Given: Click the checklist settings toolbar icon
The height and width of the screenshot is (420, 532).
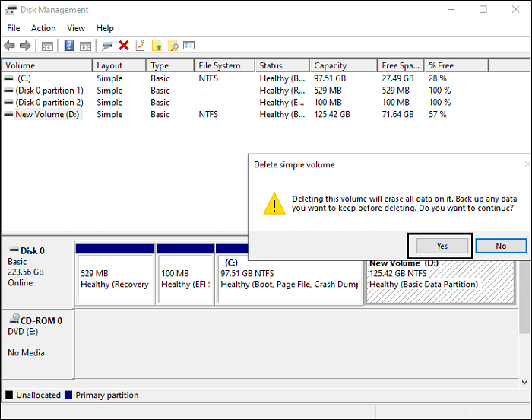Looking at the screenshot, I should point(189,46).
